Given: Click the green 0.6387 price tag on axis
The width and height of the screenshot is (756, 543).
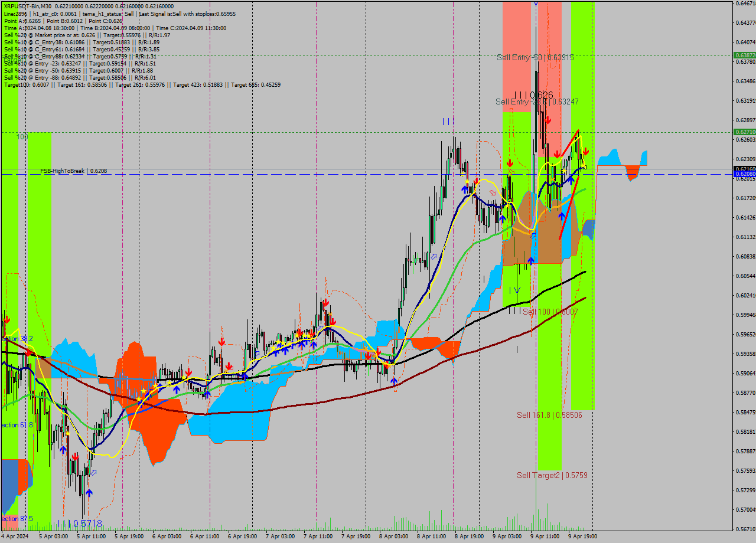Looking at the screenshot, I should pos(744,55).
